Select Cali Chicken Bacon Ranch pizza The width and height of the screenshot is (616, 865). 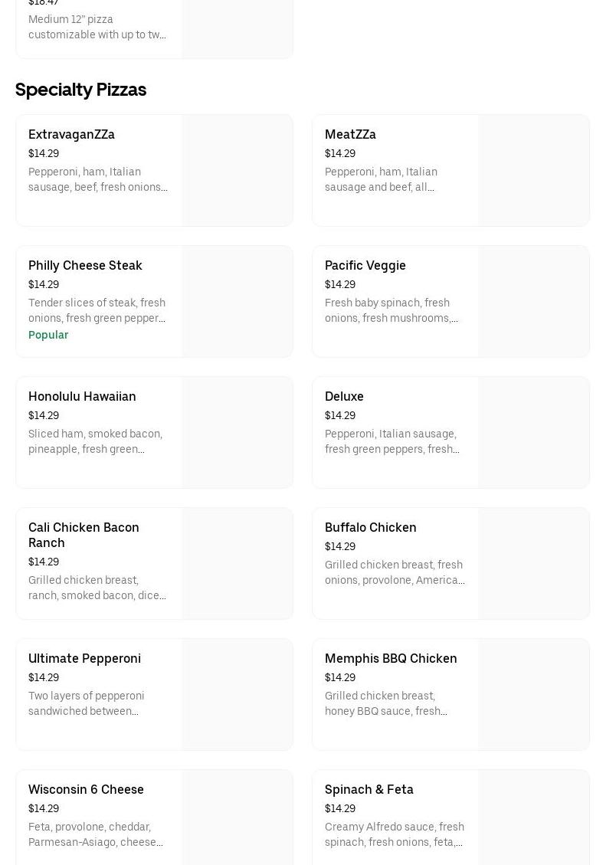coord(84,535)
